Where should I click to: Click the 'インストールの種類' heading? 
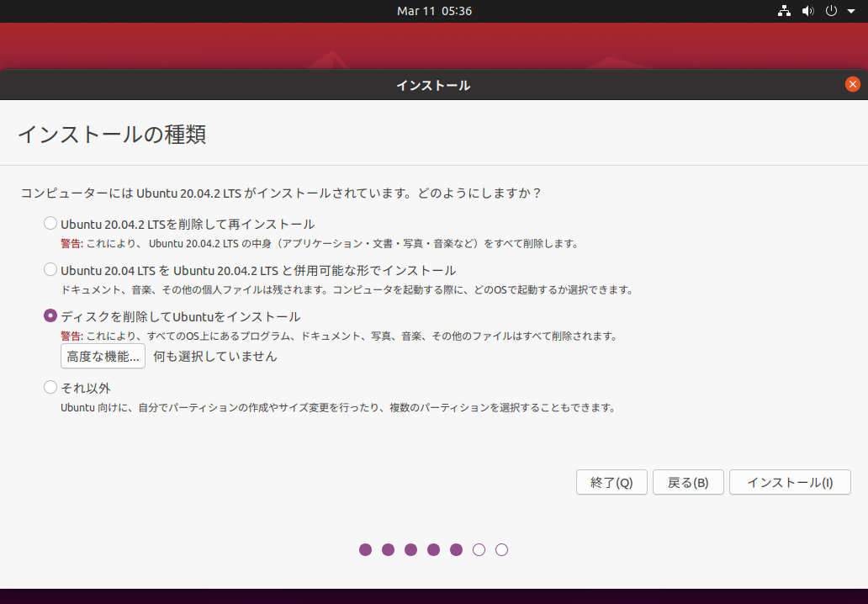[x=113, y=135]
